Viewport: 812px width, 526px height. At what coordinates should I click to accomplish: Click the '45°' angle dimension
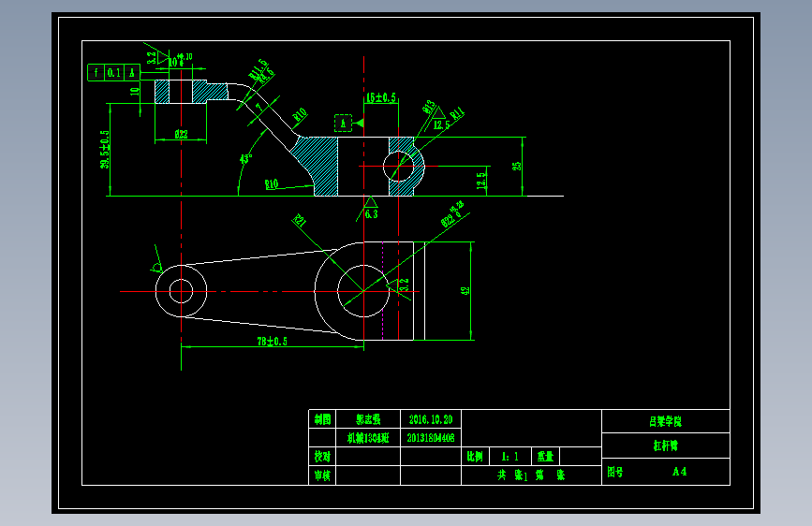(x=246, y=157)
